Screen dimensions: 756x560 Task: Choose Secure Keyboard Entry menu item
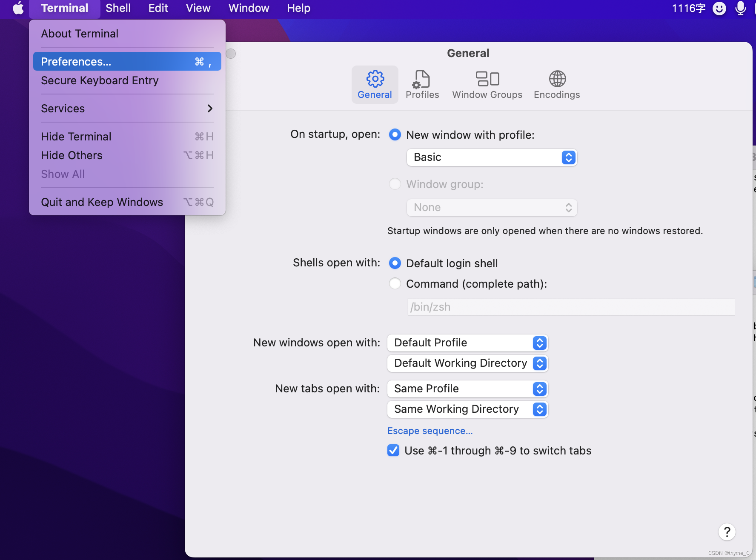[127, 80]
